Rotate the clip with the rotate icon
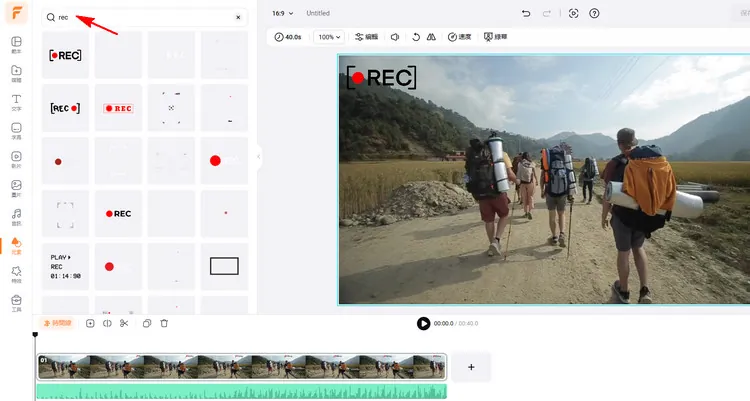The height and width of the screenshot is (401, 750). click(416, 37)
